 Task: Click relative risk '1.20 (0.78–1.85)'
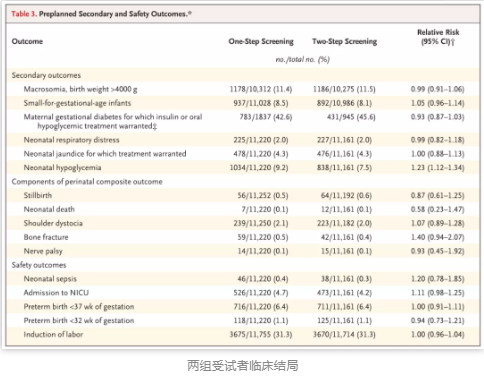click(437, 279)
